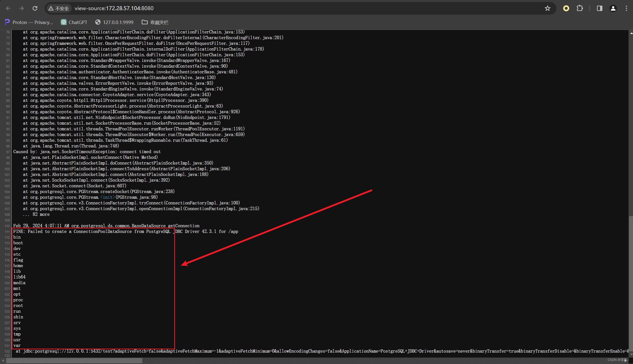The height and width of the screenshot is (364, 633).
Task: Click line number 110 in the gutter
Action: (7, 226)
